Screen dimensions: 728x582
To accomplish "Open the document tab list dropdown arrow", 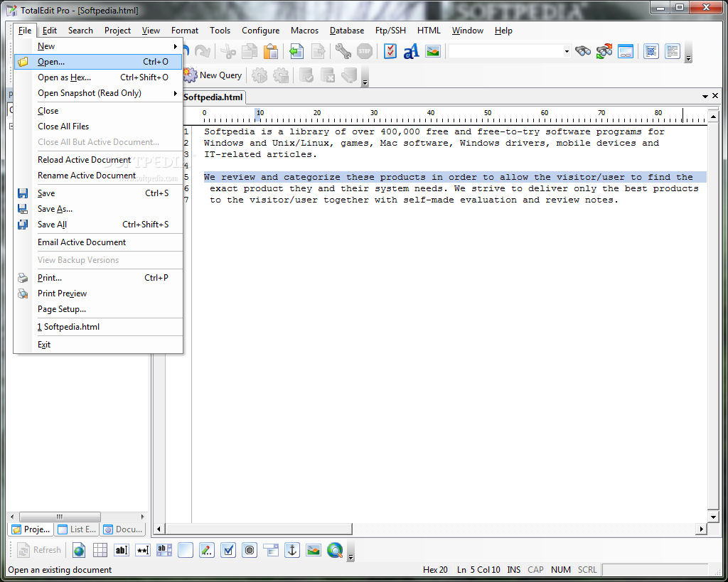I will (x=705, y=96).
